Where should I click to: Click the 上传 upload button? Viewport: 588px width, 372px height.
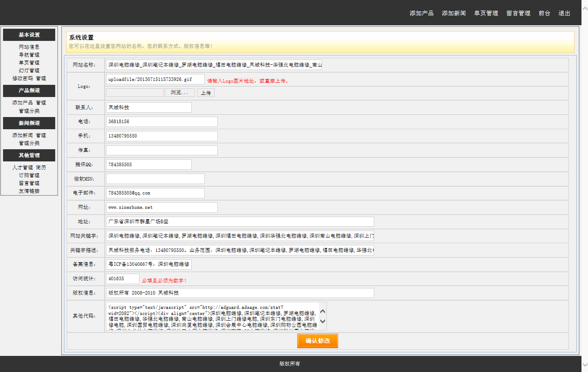[206, 93]
